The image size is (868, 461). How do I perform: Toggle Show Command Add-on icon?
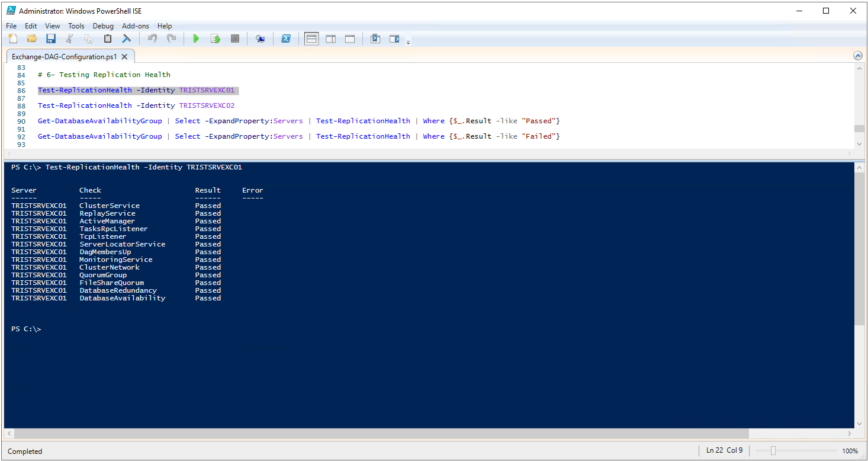click(394, 39)
